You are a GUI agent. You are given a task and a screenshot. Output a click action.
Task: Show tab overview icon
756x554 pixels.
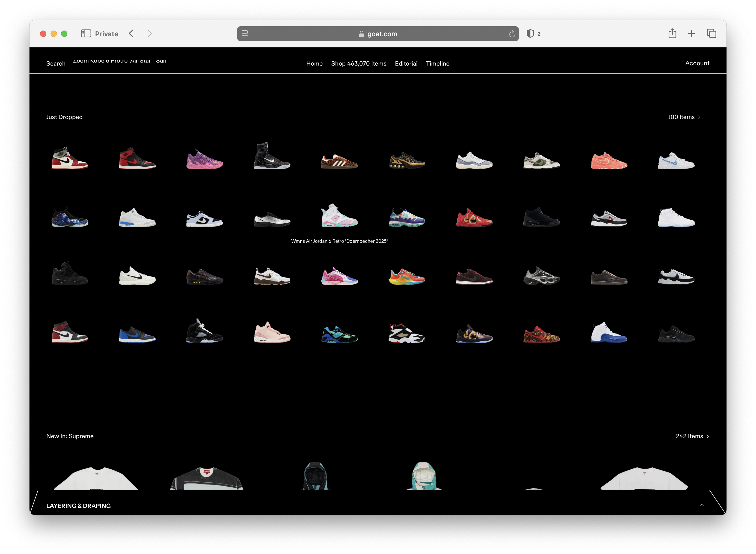(x=712, y=33)
